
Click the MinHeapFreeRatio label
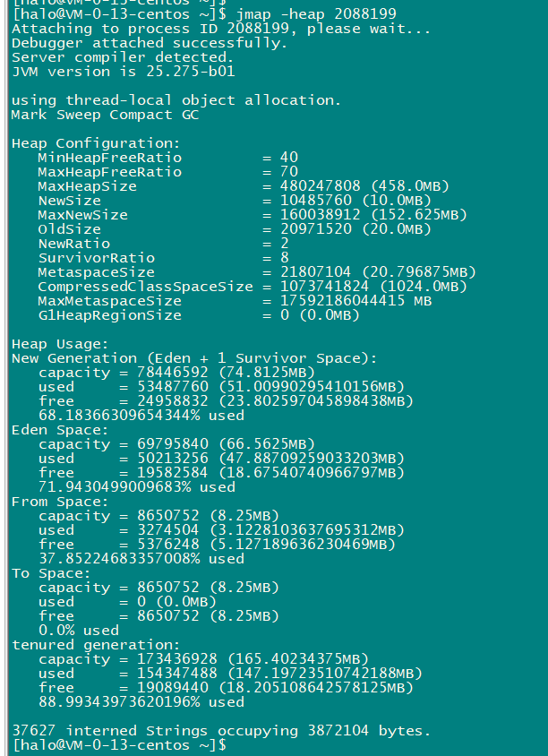click(x=109, y=158)
